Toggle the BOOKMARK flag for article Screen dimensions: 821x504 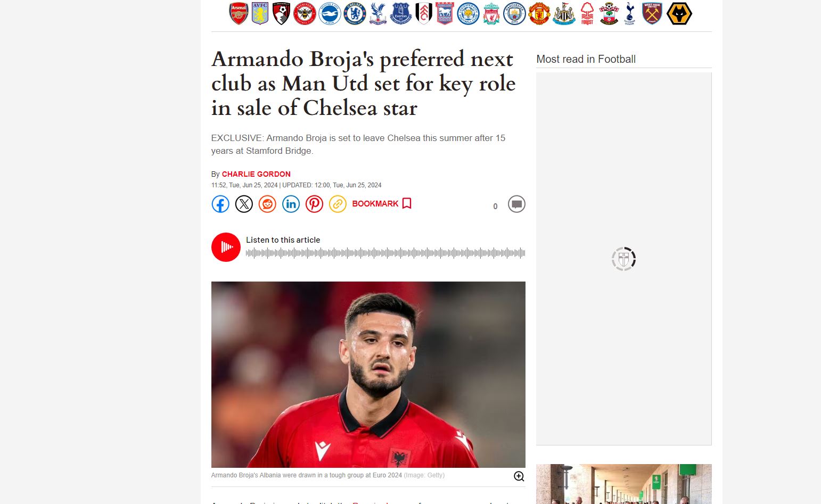click(382, 204)
